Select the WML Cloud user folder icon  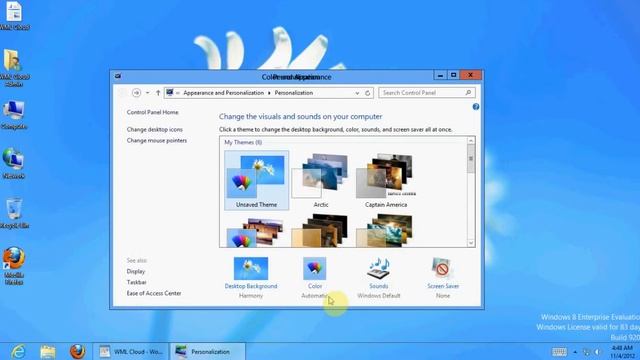point(14,68)
